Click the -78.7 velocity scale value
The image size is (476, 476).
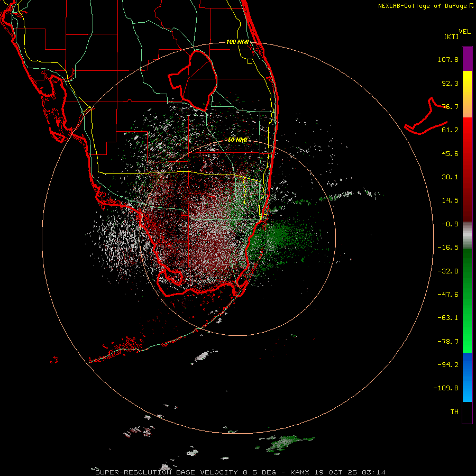448,342
